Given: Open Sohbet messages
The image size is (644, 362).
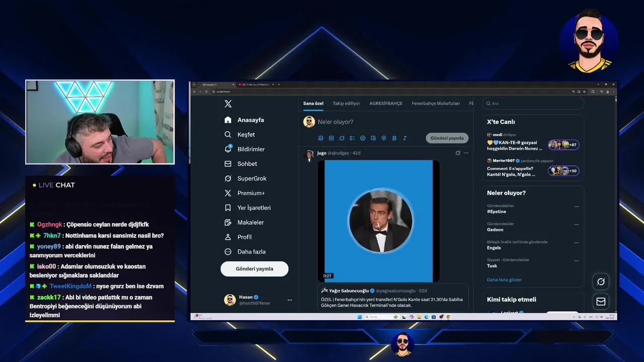Looking at the screenshot, I should pyautogui.click(x=240, y=163).
